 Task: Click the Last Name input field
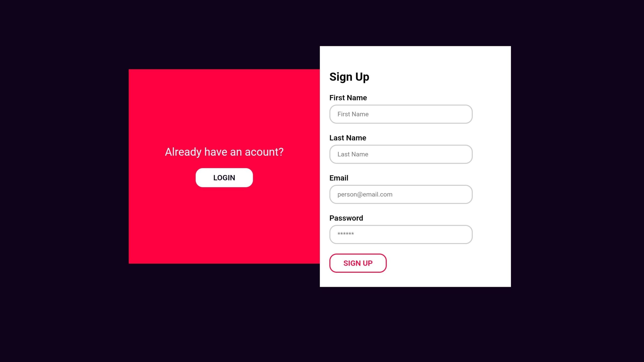click(401, 154)
